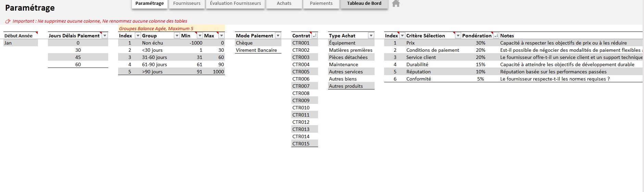Click the CTR008 contract cell
The height and width of the screenshot is (192, 644).
[304, 93]
